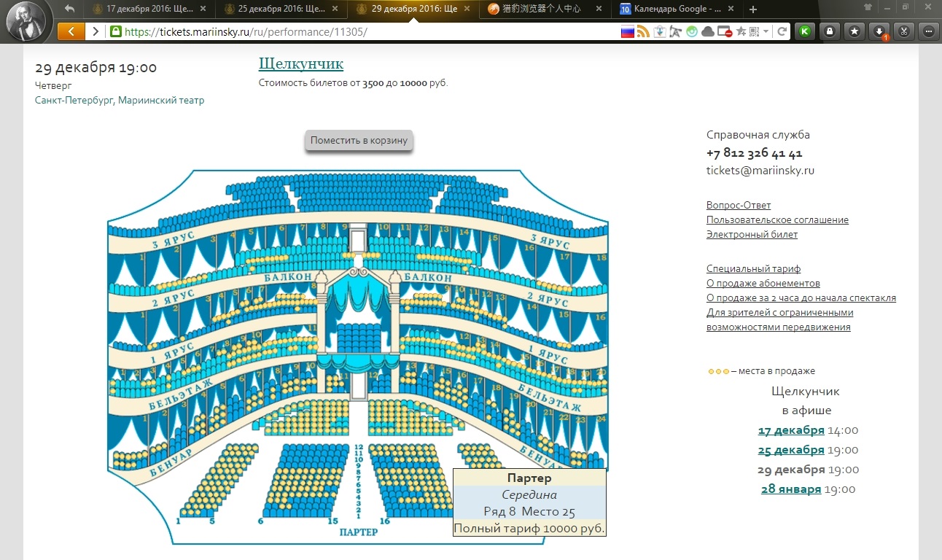Open downloads button with orange badge
942x560 pixels.
879,31
